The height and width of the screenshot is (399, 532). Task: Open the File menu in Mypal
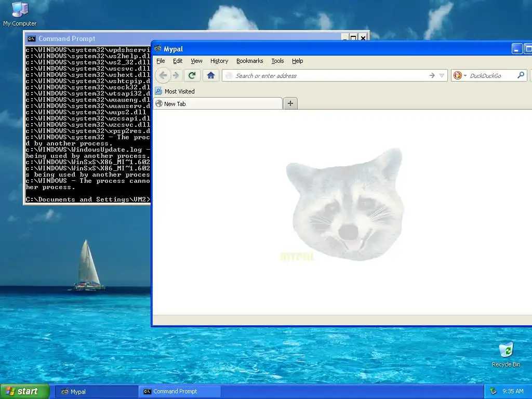pos(161,61)
